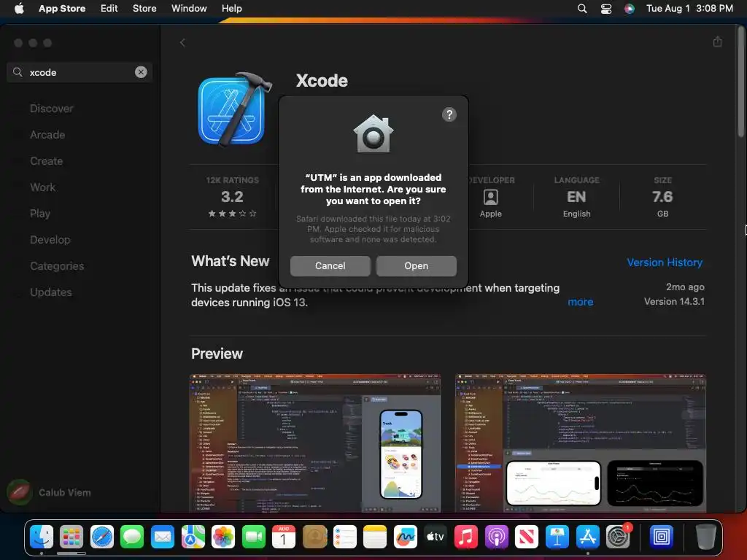This screenshot has width=747, height=560.
Task: Open Music from the Dock
Action: (466, 537)
